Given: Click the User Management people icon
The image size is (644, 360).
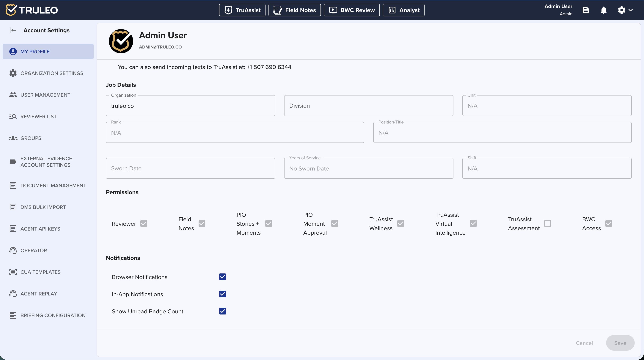Looking at the screenshot, I should click(13, 95).
